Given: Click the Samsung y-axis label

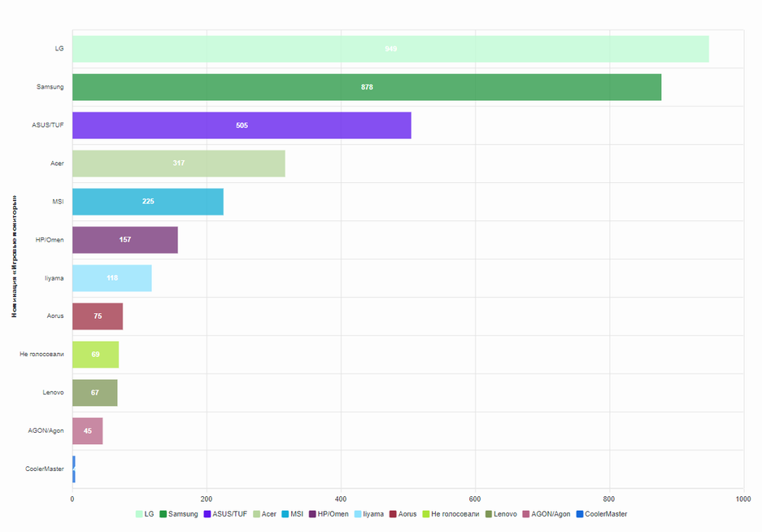Looking at the screenshot, I should [50, 87].
